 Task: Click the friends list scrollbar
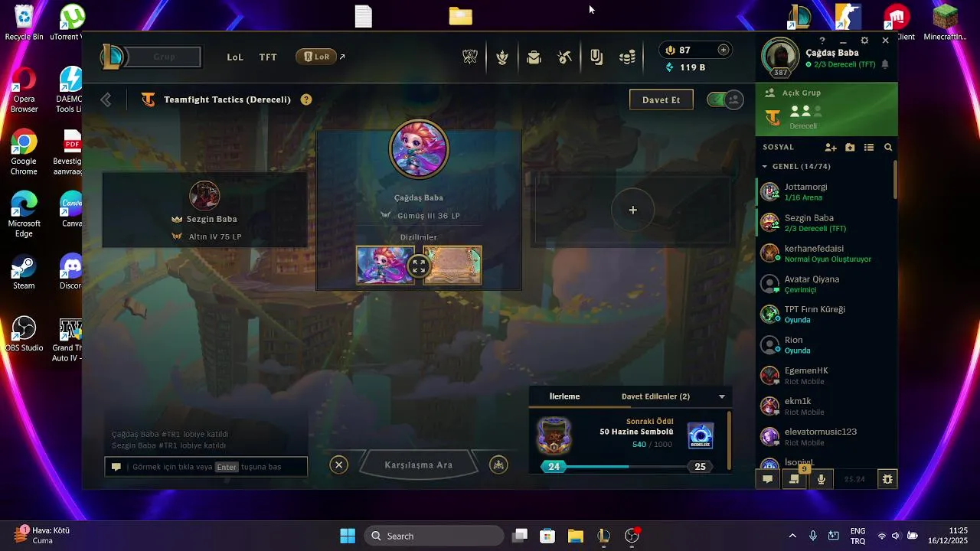tap(895, 180)
